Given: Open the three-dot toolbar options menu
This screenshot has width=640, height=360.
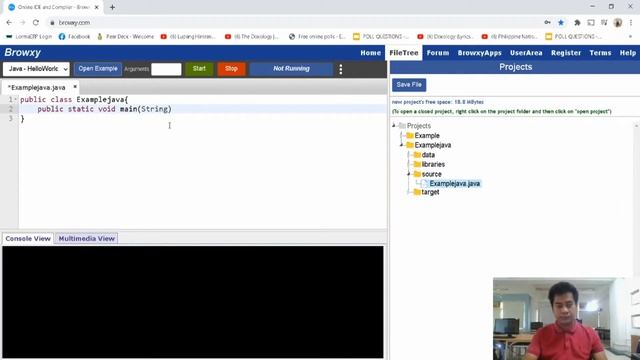Looking at the screenshot, I should point(341,69).
